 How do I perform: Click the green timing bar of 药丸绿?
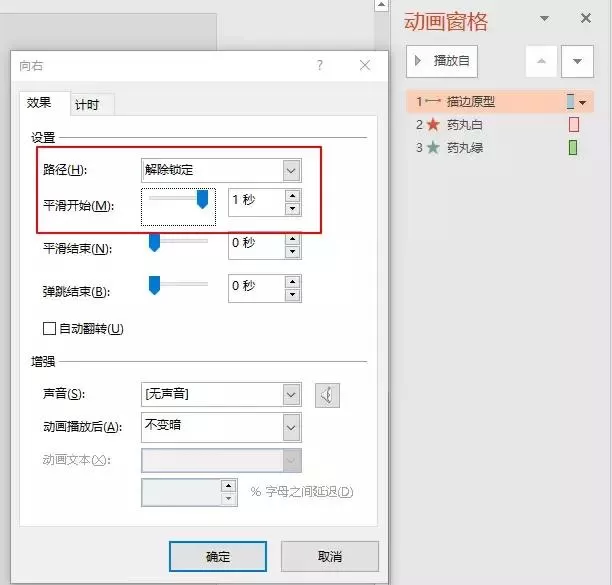coord(573,148)
